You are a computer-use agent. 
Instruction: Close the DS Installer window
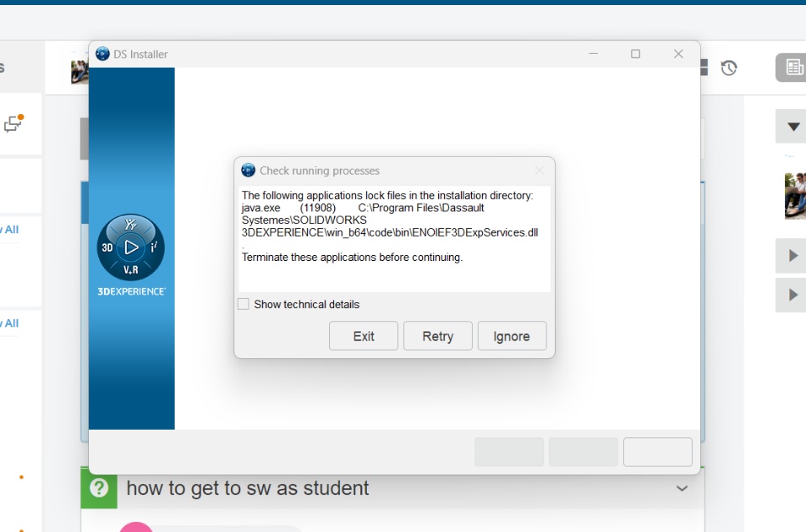tap(678, 54)
